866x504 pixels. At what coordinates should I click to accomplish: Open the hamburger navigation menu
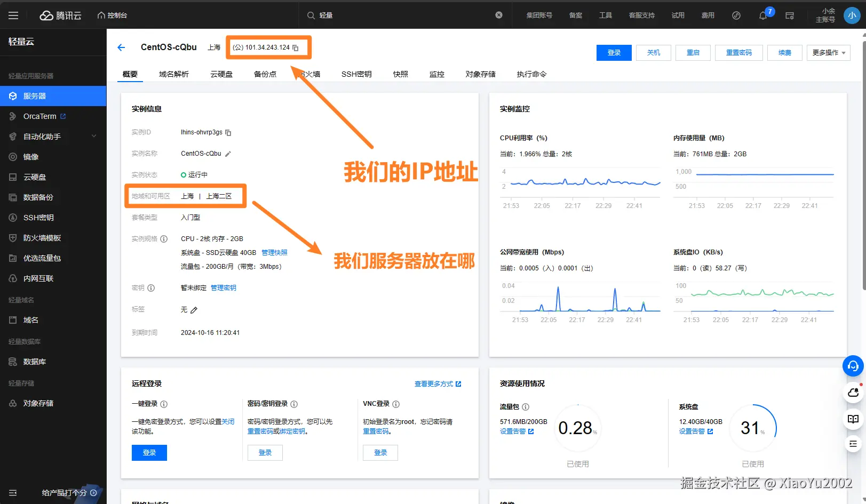[x=13, y=15]
